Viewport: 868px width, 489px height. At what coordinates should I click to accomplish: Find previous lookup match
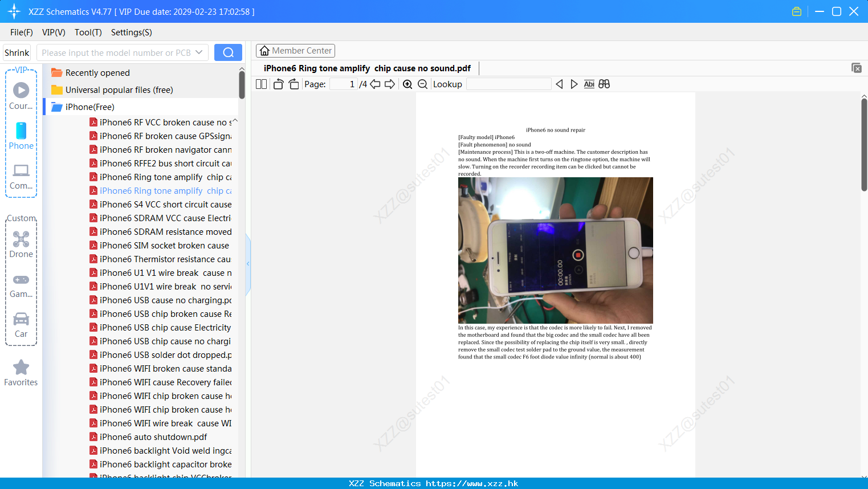tap(559, 84)
